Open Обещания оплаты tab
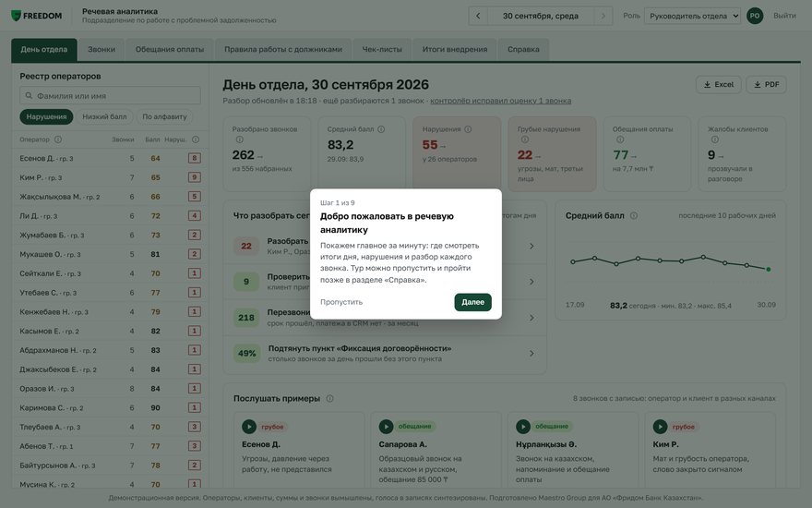This screenshot has width=812, height=508. [x=170, y=50]
